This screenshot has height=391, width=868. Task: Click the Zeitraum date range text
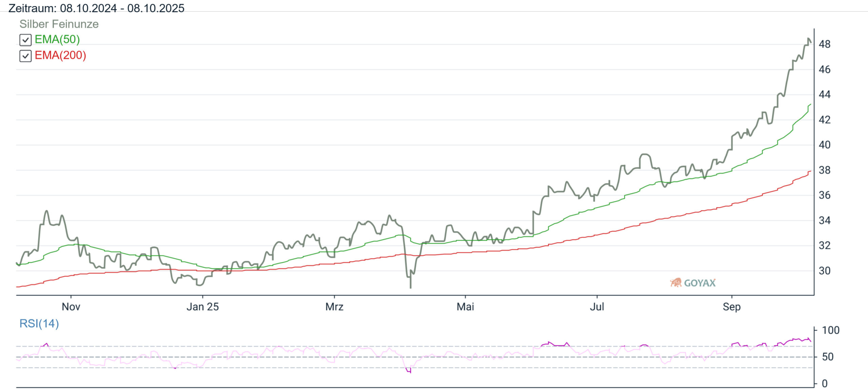96,8
